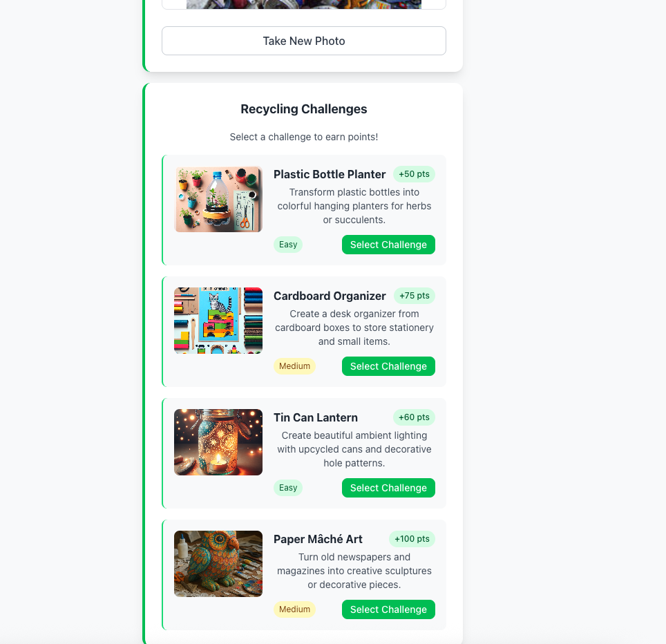Screen dimensions: 666x644
Task: Open the Tin Can Lantern thumbnail image
Action: point(218,442)
